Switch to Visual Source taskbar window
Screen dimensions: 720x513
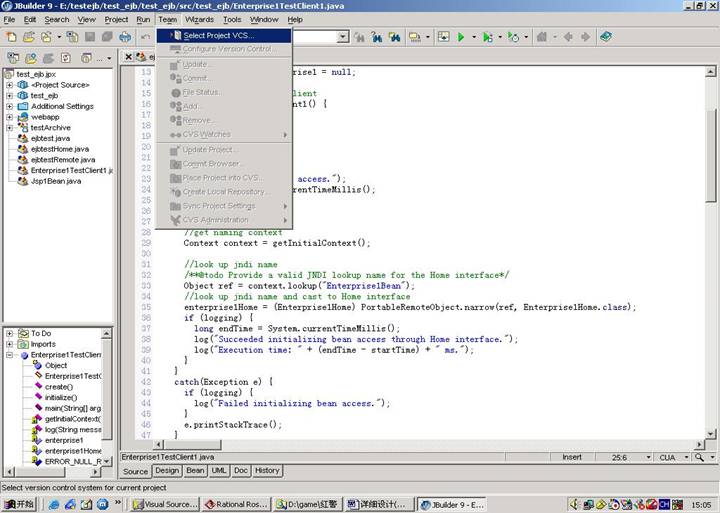tap(165, 504)
